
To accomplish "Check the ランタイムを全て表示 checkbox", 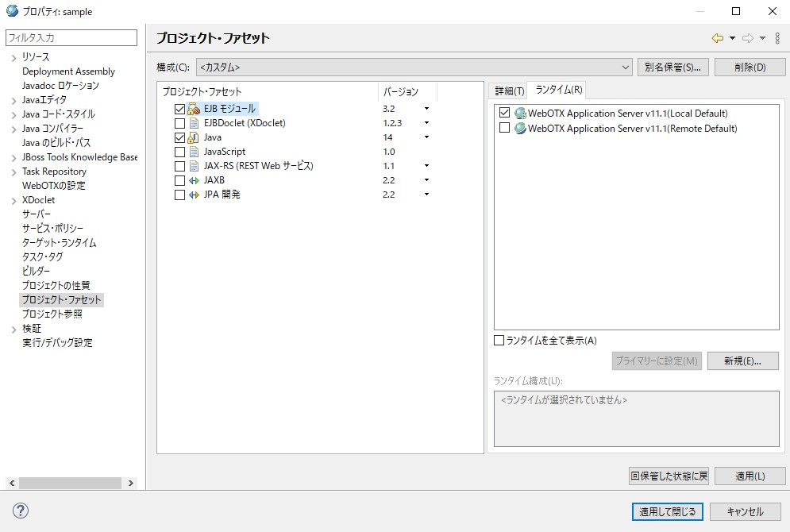I will click(x=497, y=340).
